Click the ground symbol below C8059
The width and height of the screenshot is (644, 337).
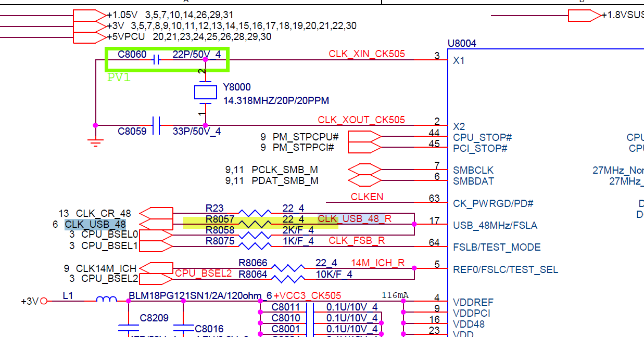[95, 142]
